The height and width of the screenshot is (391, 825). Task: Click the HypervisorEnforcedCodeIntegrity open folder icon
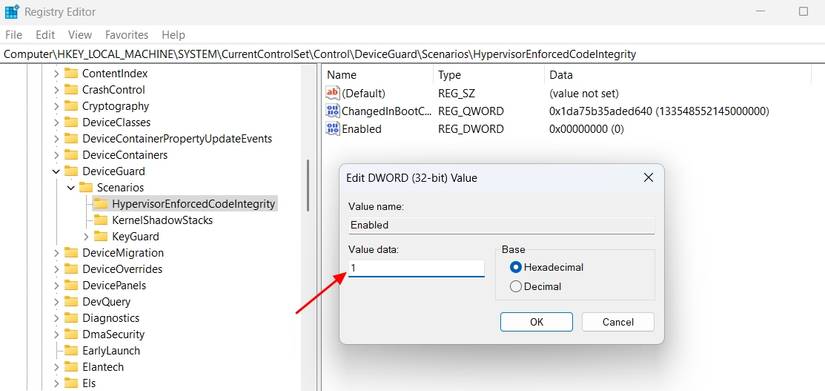tap(100, 204)
